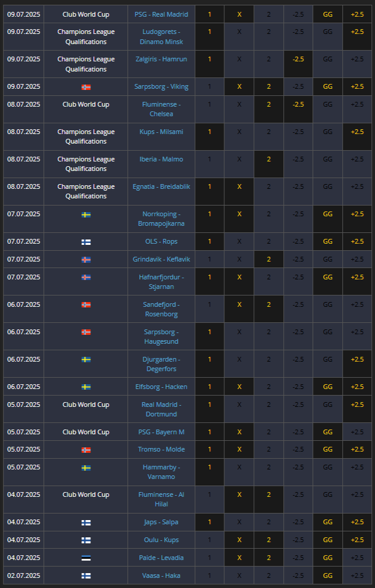Image resolution: width=375 pixels, height=588 pixels.
Task: Open the PSG - Real Madrid match link
Action: (x=161, y=14)
